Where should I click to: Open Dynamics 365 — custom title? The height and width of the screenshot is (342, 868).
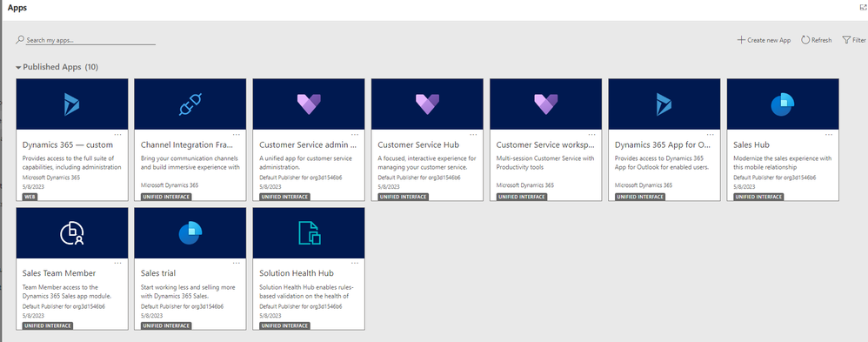68,144
